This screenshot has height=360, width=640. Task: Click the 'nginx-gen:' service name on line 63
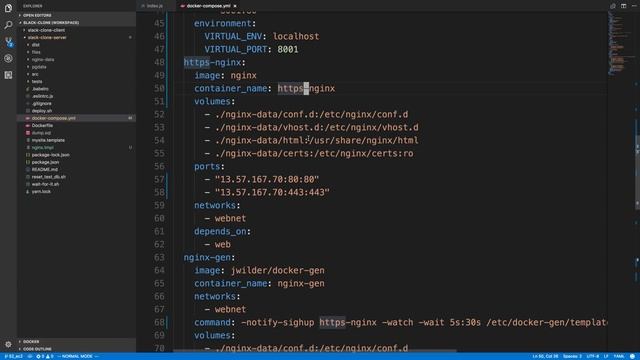209,257
